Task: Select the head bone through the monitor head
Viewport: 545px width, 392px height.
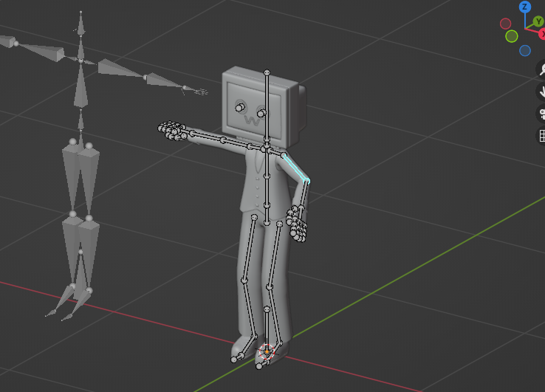Action: (267, 107)
